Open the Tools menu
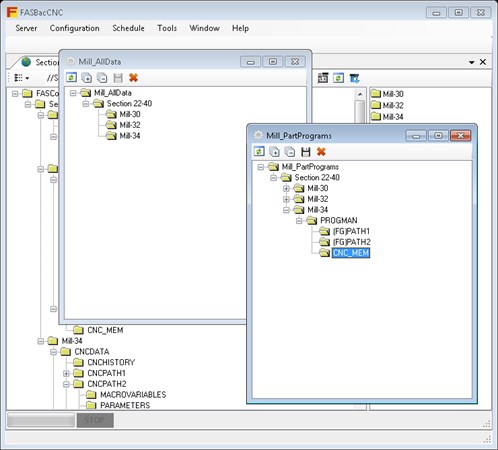This screenshot has height=450, width=498. 167,28
